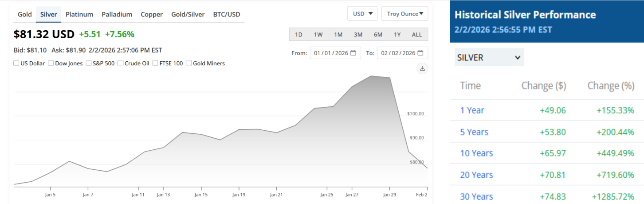
Task: Click the Historical Silver Performance heading
Action: [x=525, y=15]
